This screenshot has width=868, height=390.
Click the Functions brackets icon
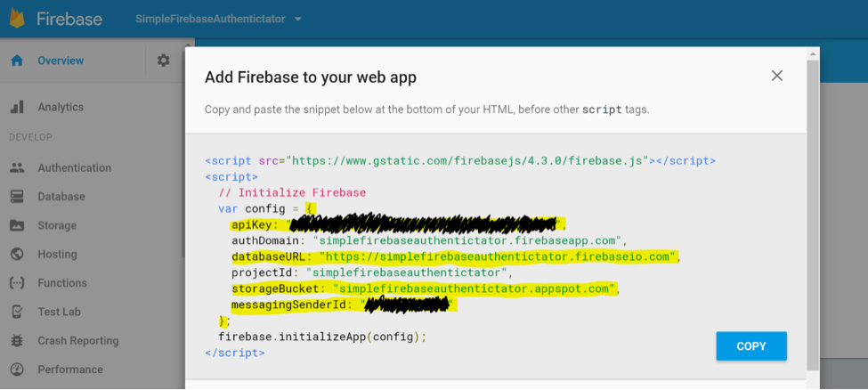(x=17, y=283)
